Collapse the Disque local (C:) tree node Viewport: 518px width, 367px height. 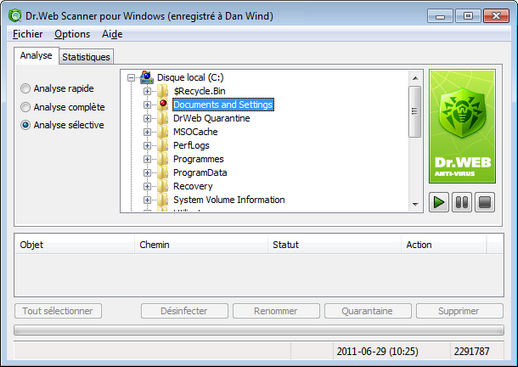click(x=131, y=78)
